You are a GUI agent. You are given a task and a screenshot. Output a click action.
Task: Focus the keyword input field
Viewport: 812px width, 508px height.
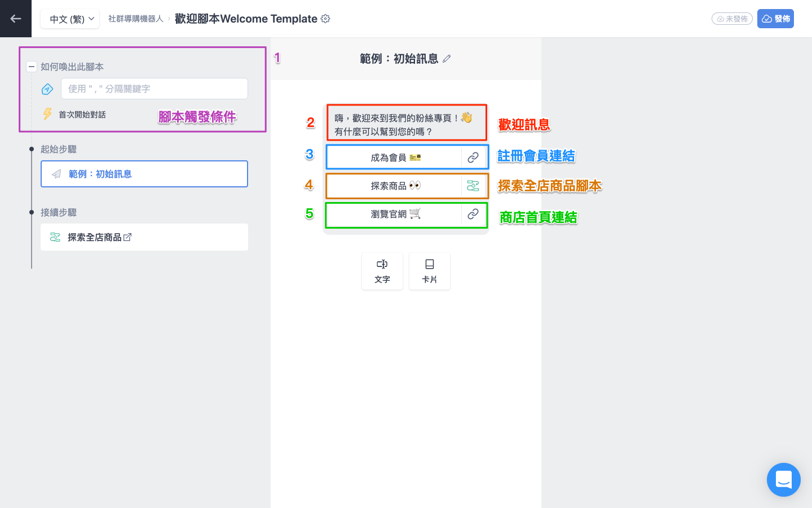click(x=154, y=89)
